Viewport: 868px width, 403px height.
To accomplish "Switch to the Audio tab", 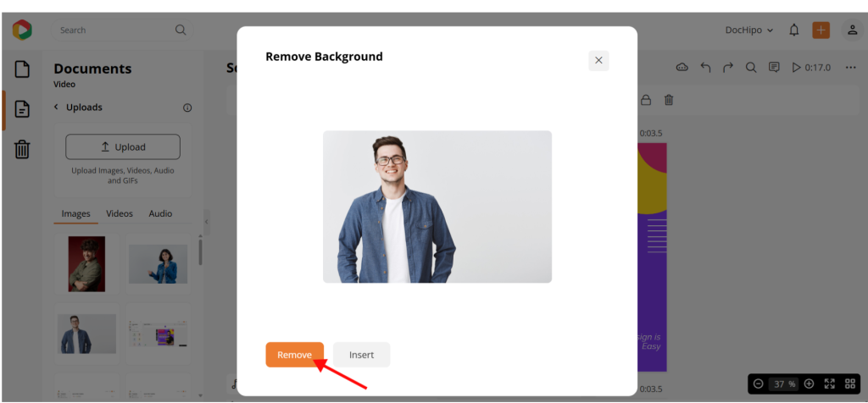I will pyautogui.click(x=160, y=213).
